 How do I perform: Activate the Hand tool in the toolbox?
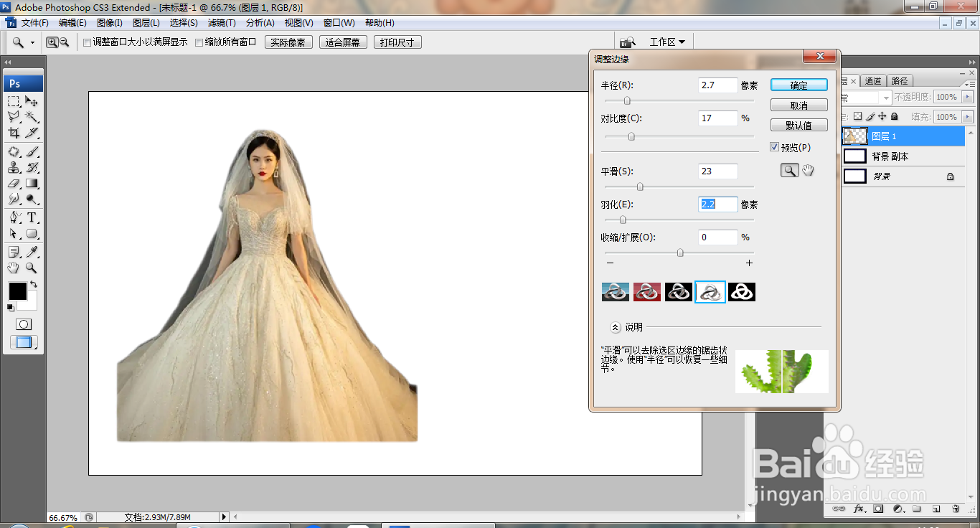coord(14,268)
